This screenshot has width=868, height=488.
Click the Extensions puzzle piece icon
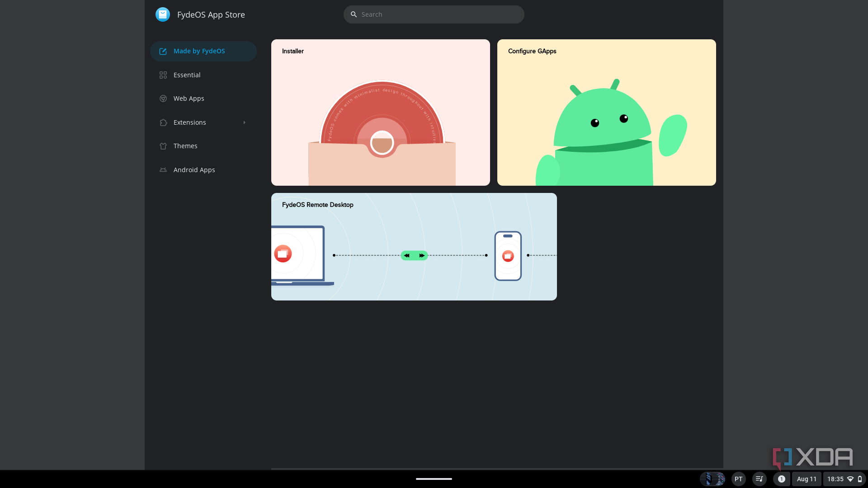tap(163, 122)
